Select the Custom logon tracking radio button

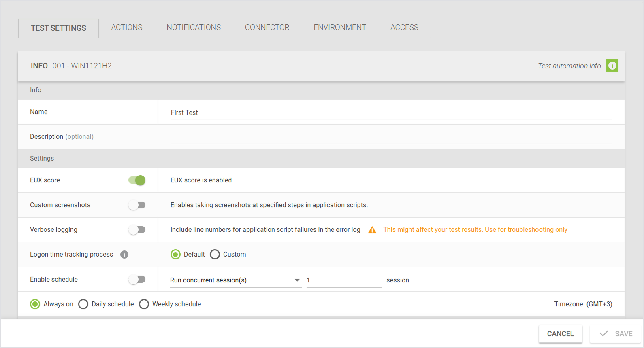pos(215,255)
